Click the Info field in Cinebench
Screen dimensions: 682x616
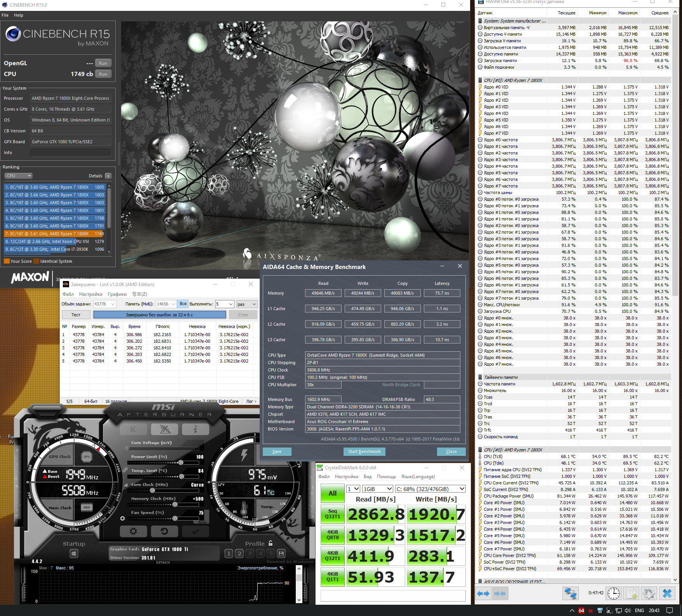tap(71, 153)
